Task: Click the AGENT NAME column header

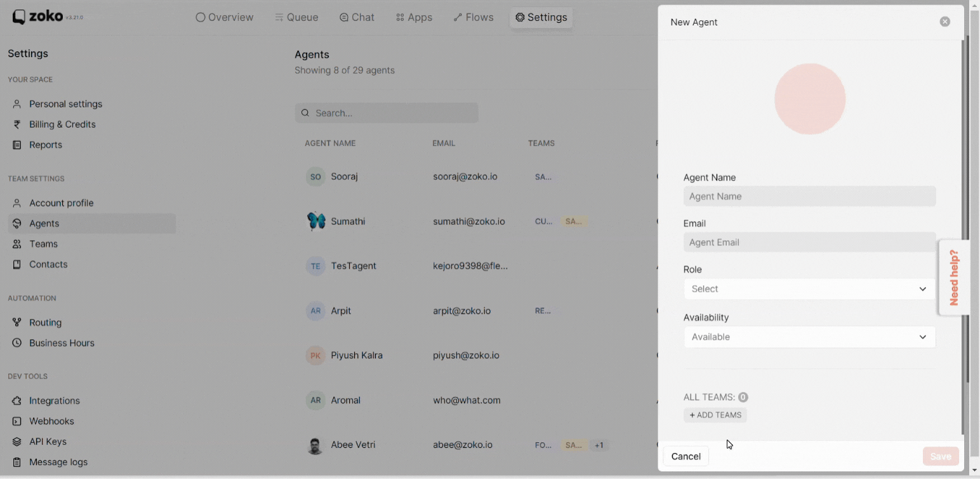Action: (x=330, y=143)
